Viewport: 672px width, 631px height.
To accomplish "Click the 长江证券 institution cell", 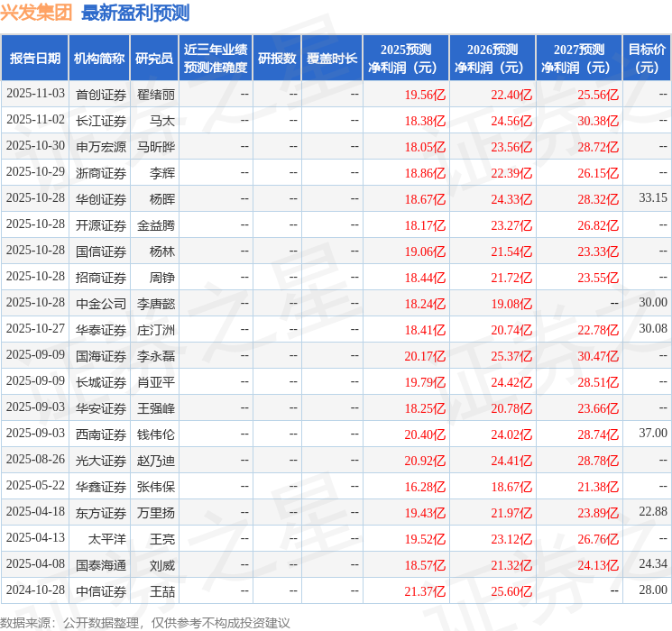I will 101,121.
